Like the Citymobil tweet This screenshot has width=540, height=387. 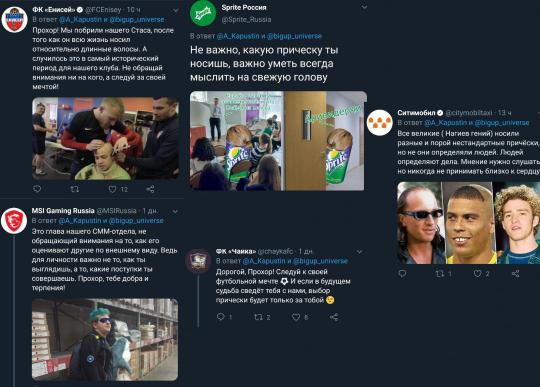(477, 273)
